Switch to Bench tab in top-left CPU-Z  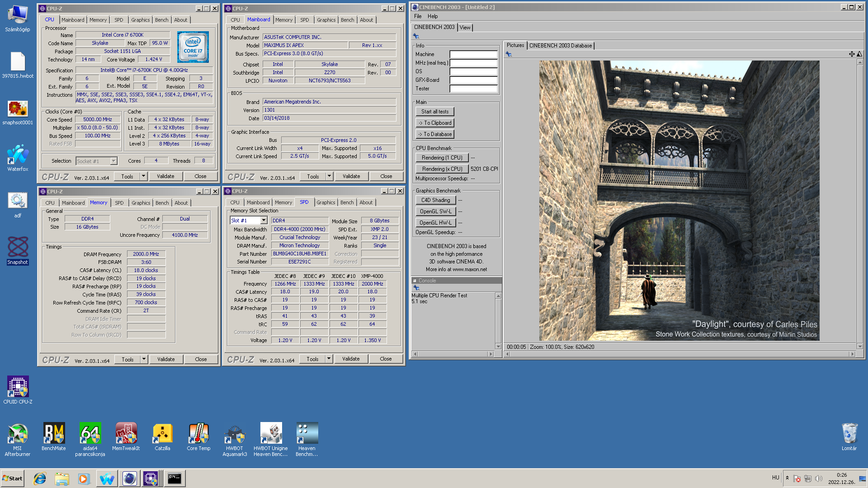tap(161, 20)
